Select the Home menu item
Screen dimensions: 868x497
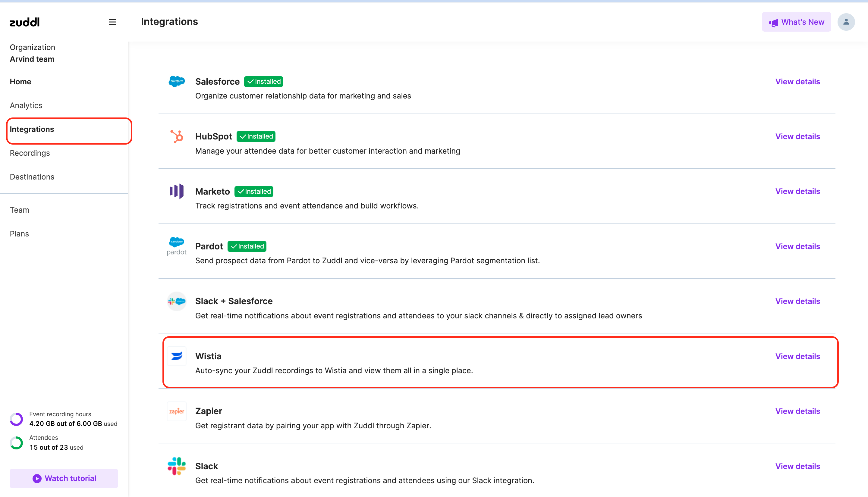coord(20,82)
